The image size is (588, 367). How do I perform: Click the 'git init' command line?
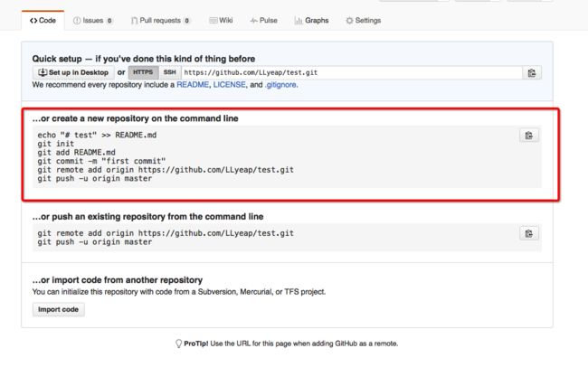click(56, 144)
